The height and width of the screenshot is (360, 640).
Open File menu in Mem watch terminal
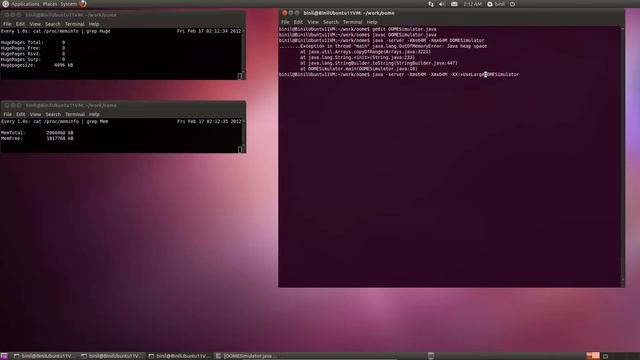pos(7,114)
